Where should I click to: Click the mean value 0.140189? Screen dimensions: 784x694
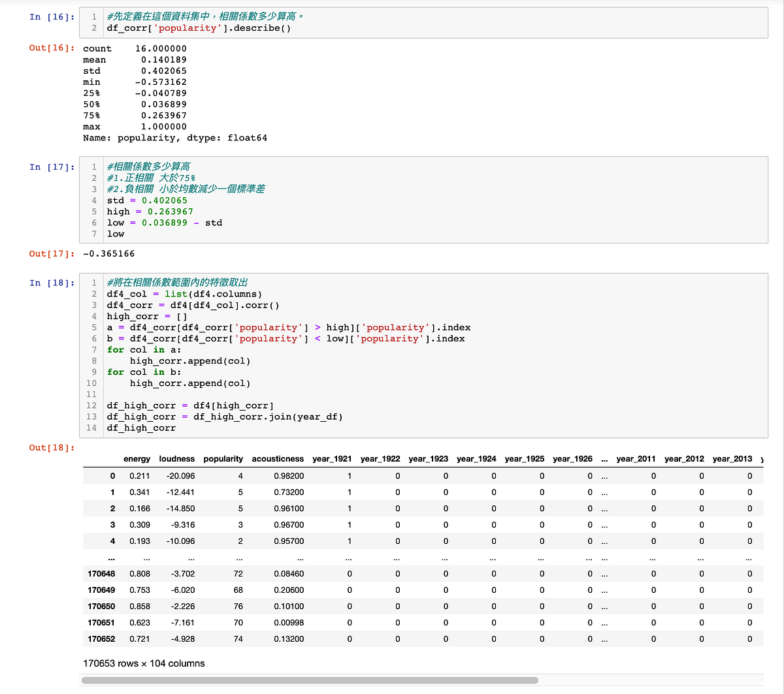click(x=163, y=59)
